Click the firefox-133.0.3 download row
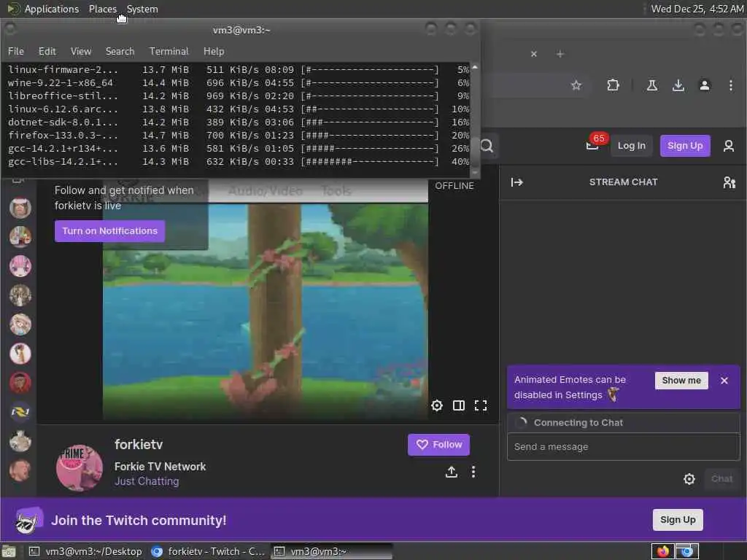Image resolution: width=747 pixels, height=560 pixels. coord(239,135)
